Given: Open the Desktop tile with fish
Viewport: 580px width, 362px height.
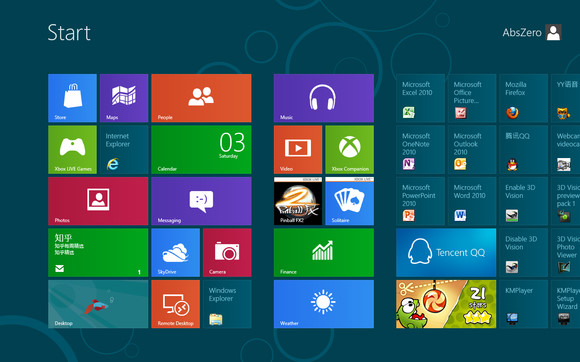Looking at the screenshot, I should (98, 304).
